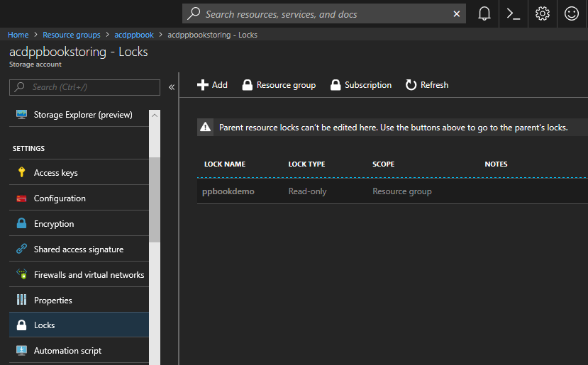Click the Add lock plus icon
This screenshot has width=588, height=365.
(203, 85)
